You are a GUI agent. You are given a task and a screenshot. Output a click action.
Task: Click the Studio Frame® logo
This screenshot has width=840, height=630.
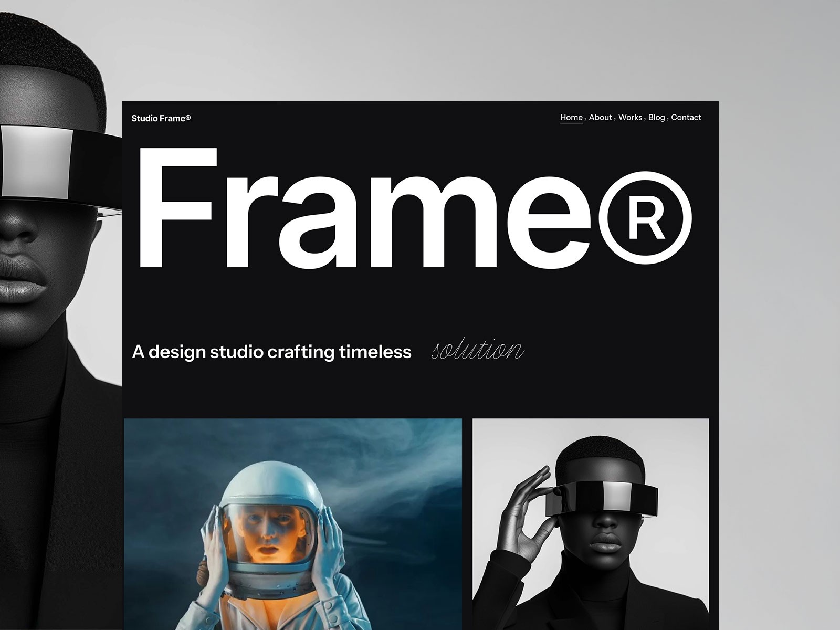160,118
